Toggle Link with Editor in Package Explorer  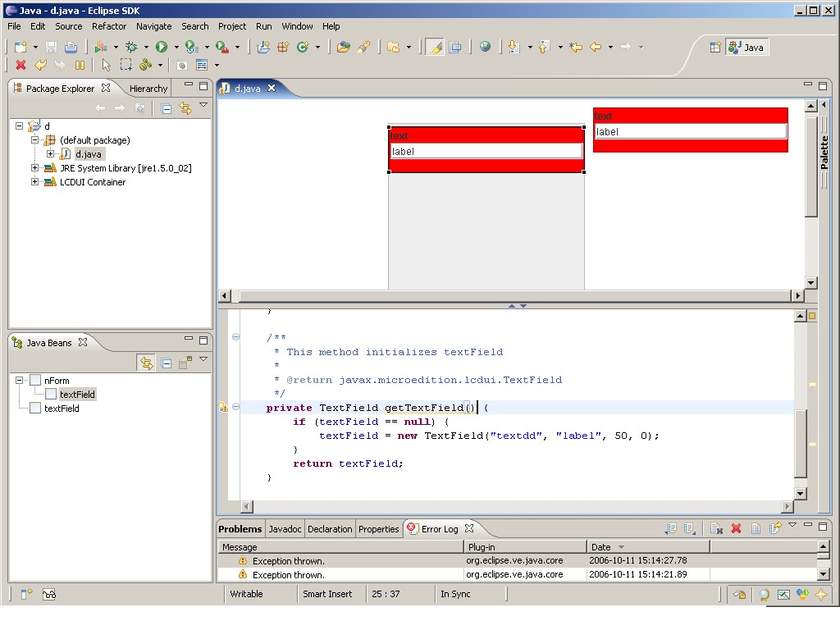(x=185, y=108)
